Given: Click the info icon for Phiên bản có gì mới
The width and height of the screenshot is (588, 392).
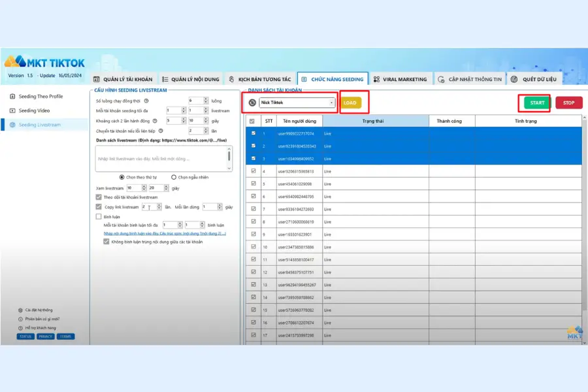Looking at the screenshot, I should 20,319.
